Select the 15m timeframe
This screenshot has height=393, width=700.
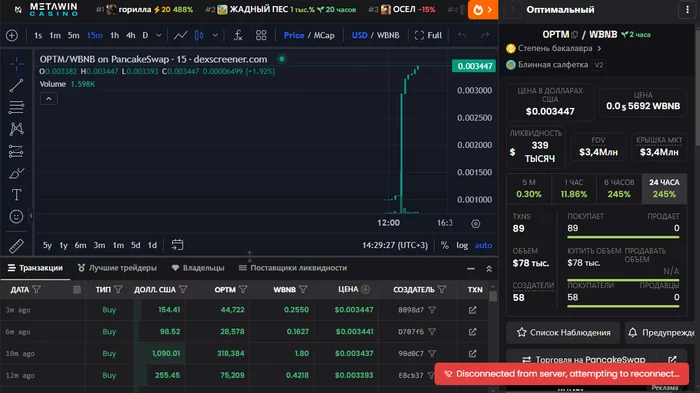coord(95,35)
